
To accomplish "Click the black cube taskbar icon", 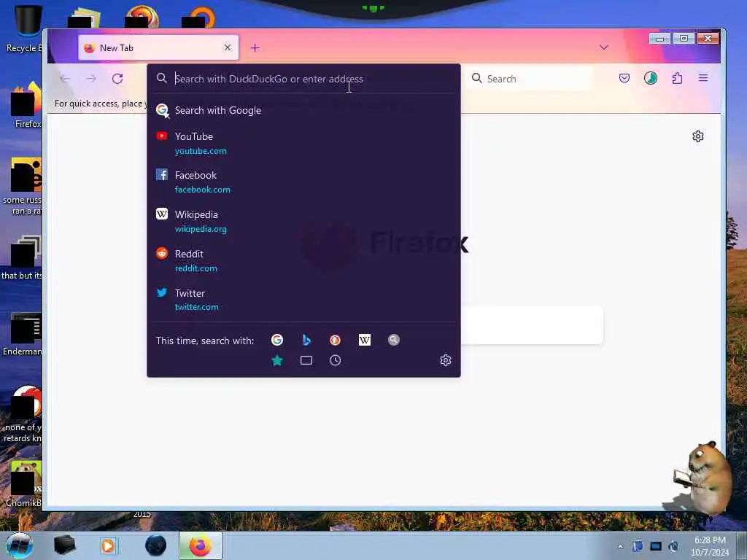I will (x=64, y=545).
